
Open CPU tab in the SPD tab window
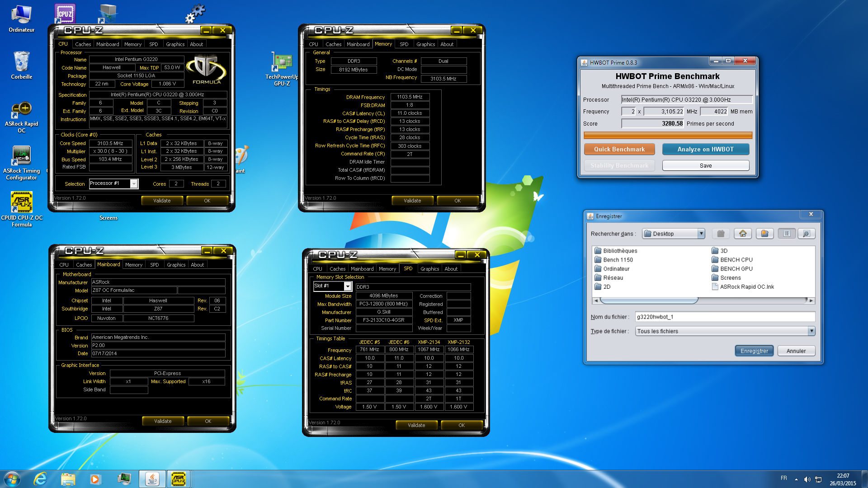pyautogui.click(x=317, y=269)
